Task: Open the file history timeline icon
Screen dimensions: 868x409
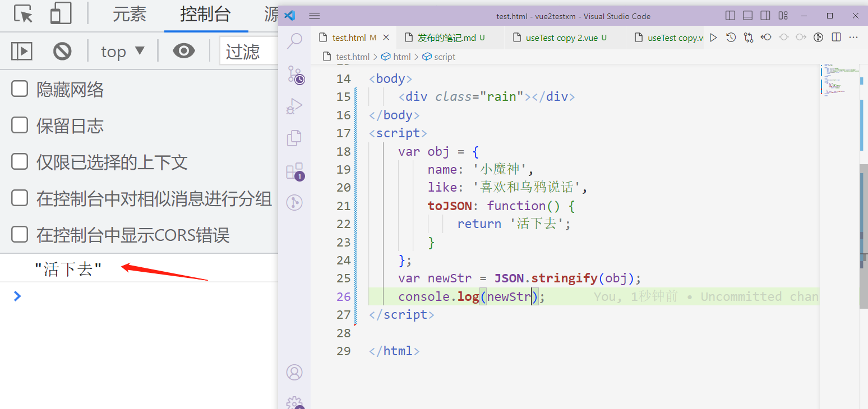Action: tap(731, 38)
